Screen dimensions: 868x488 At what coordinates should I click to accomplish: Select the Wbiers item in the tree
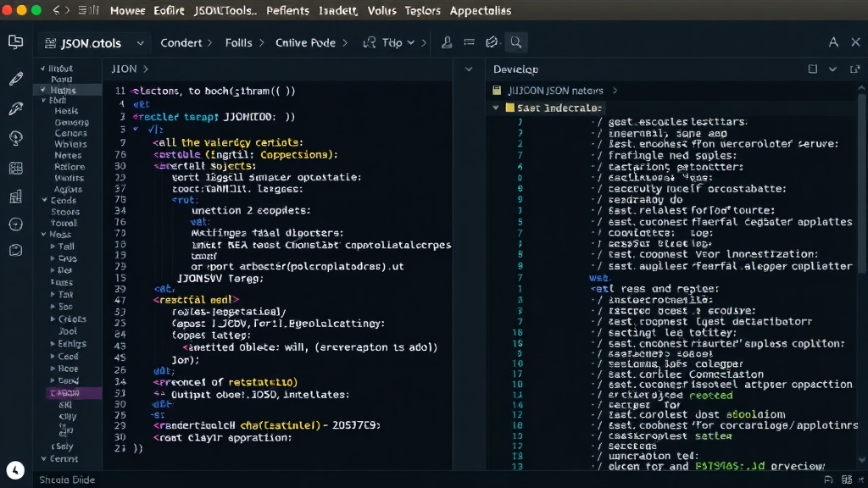(x=70, y=144)
